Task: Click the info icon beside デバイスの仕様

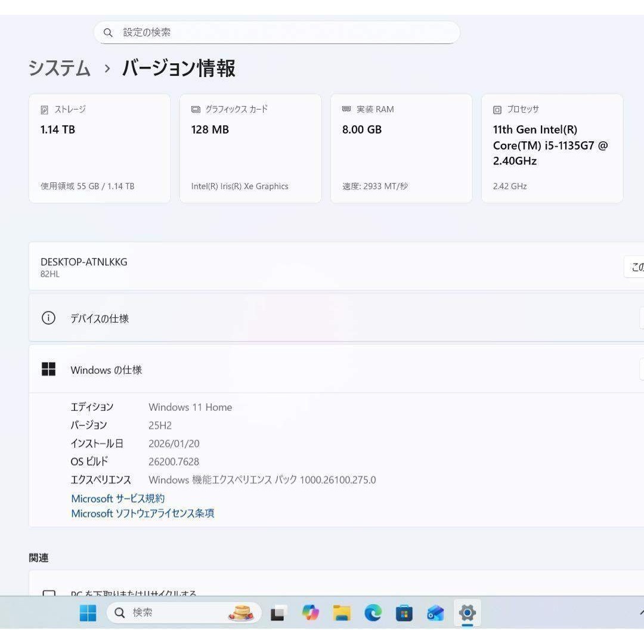Action: 48,318
